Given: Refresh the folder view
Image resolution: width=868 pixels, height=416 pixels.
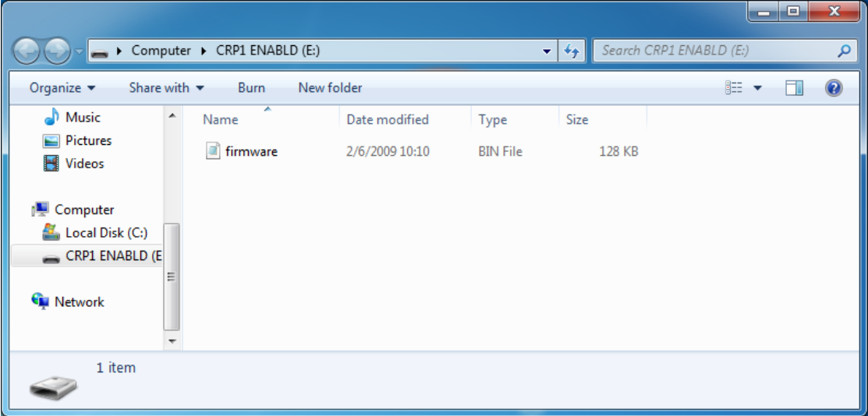Looking at the screenshot, I should point(571,51).
